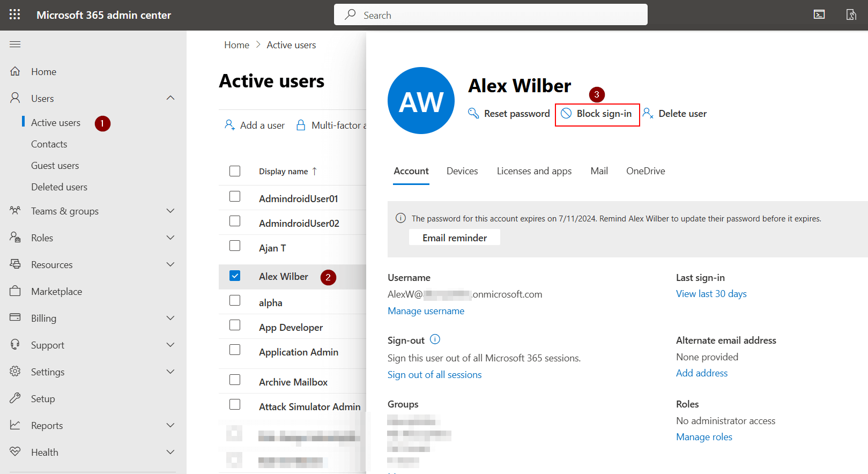Click the Health heart icon
868x474 pixels.
pyautogui.click(x=15, y=451)
